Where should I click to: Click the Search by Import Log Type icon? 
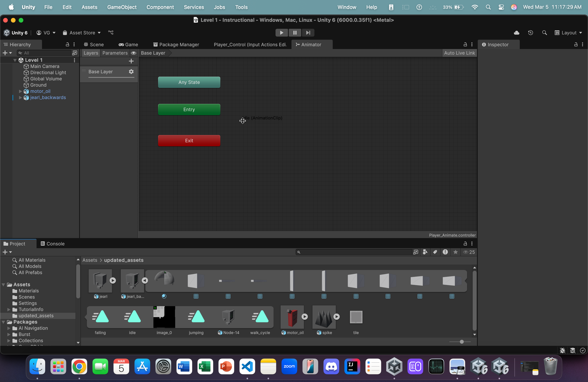[x=445, y=252]
